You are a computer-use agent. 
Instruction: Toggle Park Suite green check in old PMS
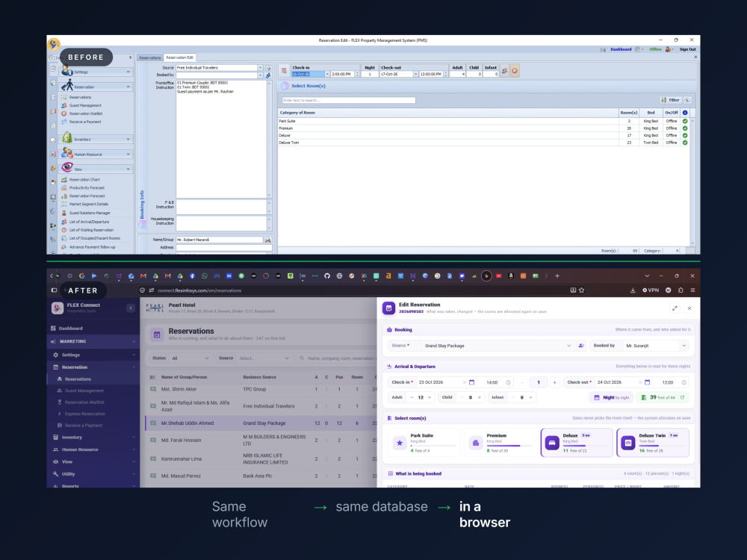tap(685, 121)
